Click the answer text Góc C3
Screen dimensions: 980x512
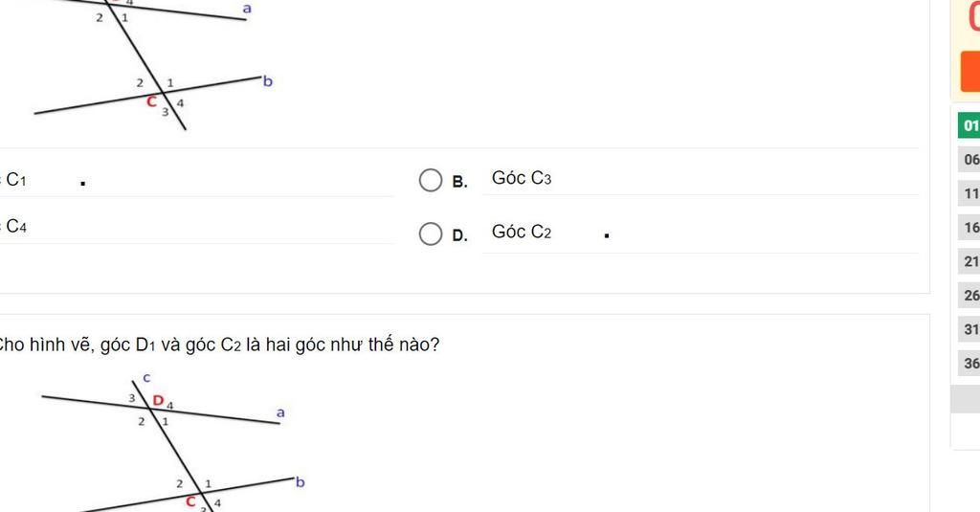[522, 178]
